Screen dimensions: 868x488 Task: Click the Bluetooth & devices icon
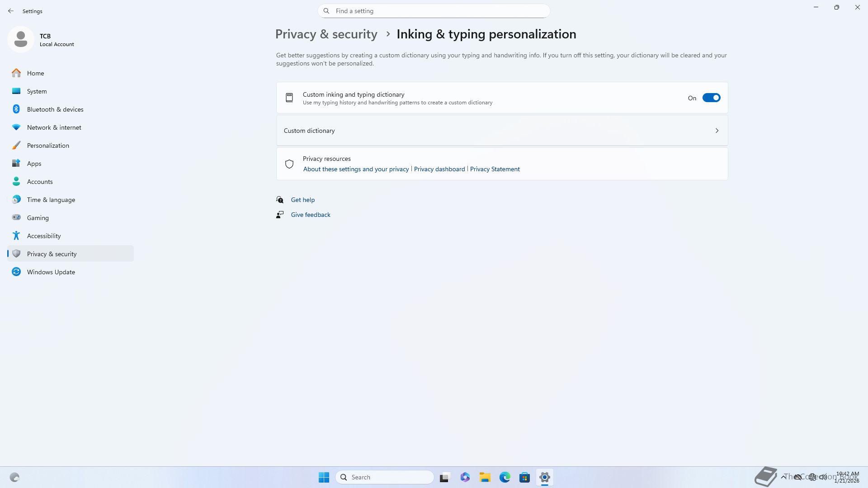pos(16,109)
